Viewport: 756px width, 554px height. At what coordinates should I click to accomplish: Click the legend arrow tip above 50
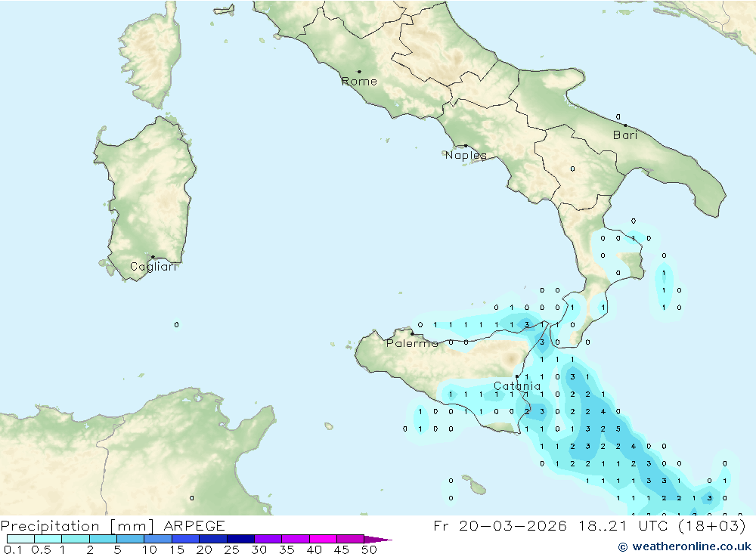(379, 540)
